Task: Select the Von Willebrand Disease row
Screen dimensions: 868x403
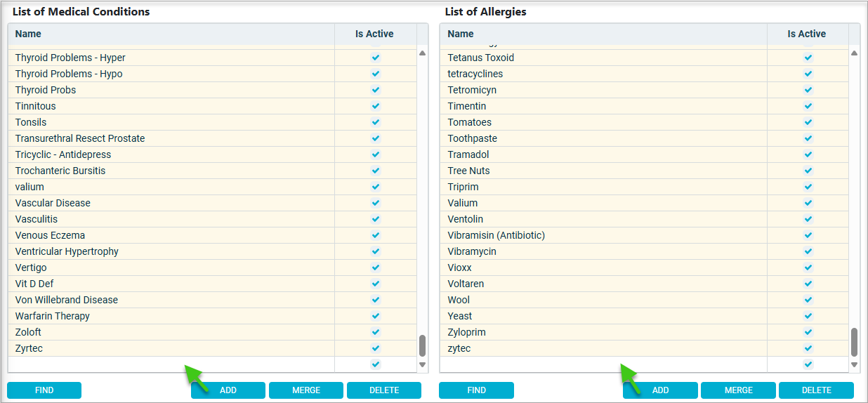Action: (x=67, y=300)
